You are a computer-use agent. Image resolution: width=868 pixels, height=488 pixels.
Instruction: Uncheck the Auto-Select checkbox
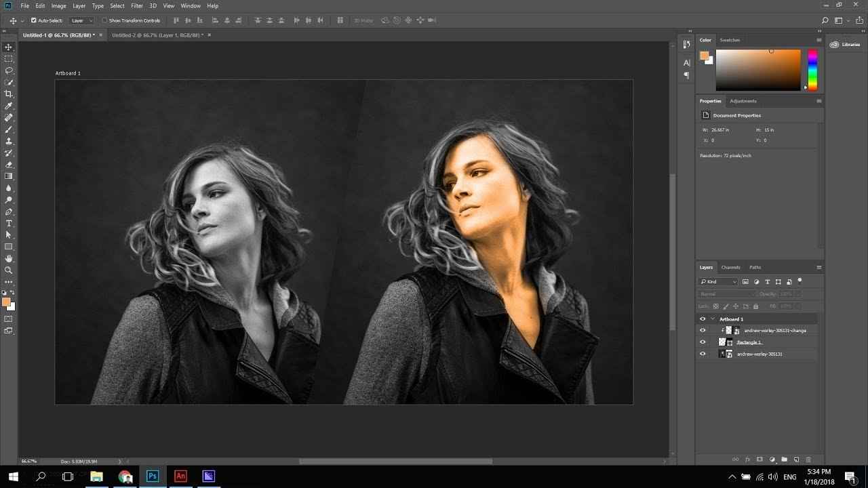pos(34,20)
